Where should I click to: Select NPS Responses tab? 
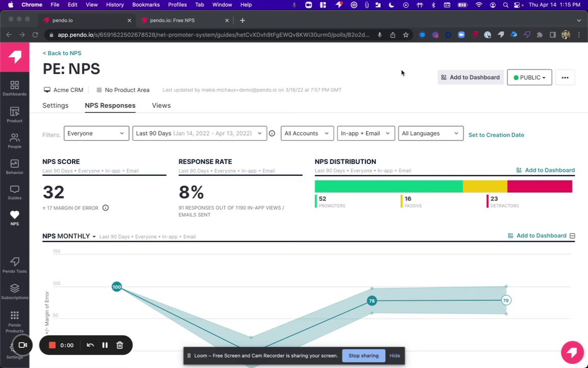tap(110, 105)
